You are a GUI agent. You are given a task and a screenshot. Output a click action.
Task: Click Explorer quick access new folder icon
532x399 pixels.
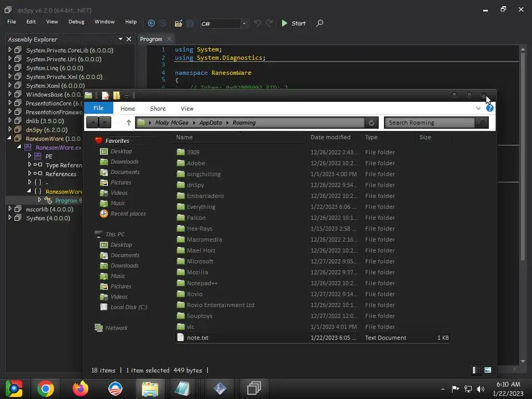coord(116,96)
